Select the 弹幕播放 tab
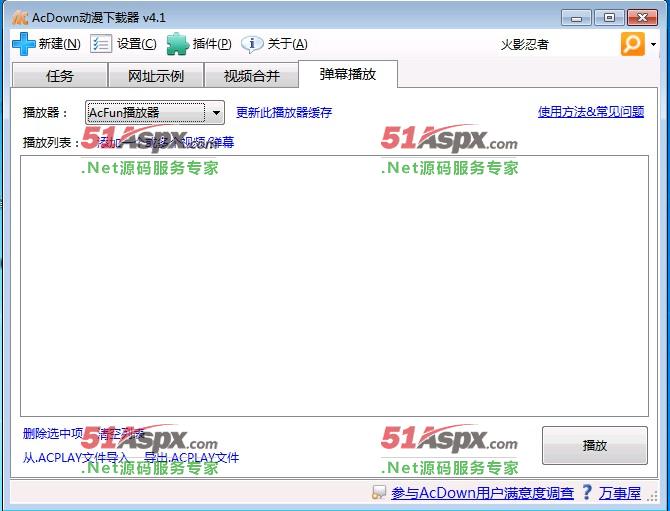This screenshot has width=670, height=511. pyautogui.click(x=348, y=74)
